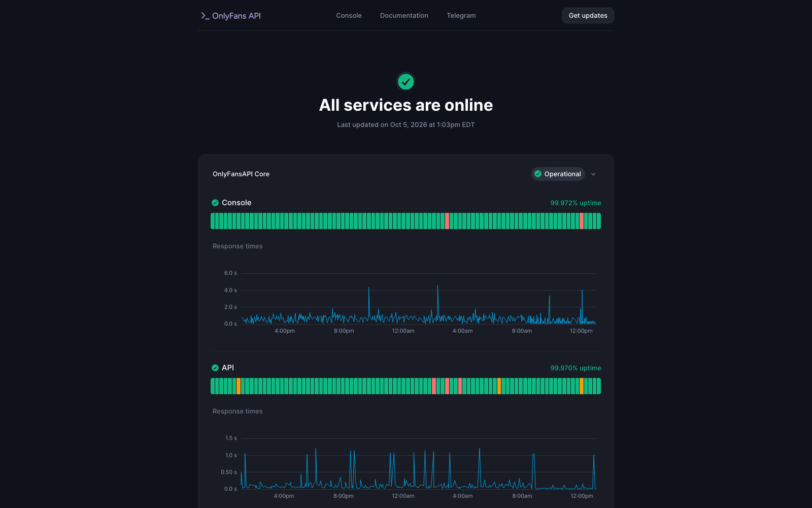
Task: Click the Last updated timestamp text
Action: pos(406,124)
